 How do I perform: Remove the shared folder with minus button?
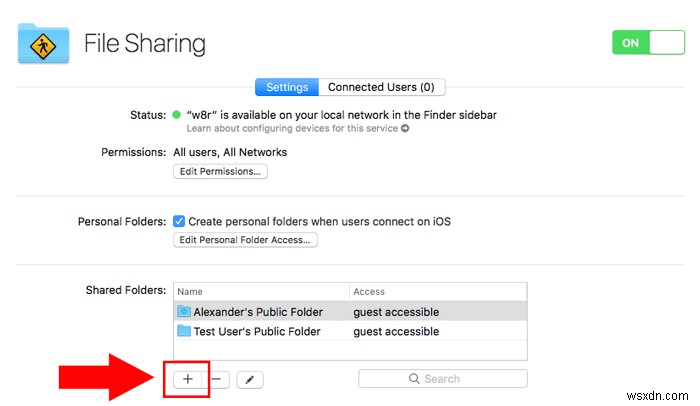219,379
